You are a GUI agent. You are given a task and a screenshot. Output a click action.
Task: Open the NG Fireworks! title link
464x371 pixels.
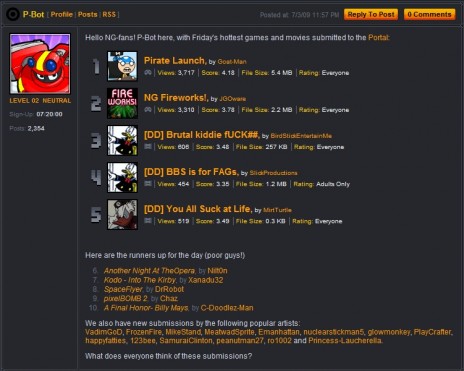[176, 97]
